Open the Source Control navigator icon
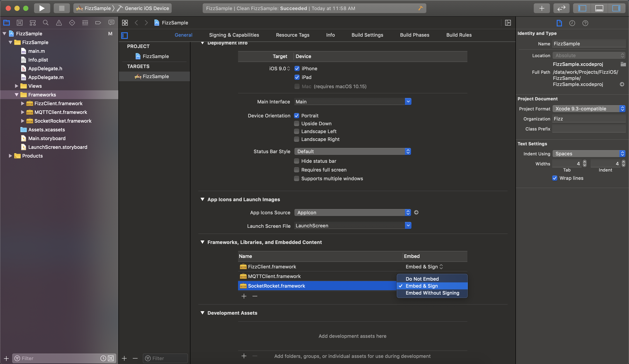 point(19,23)
